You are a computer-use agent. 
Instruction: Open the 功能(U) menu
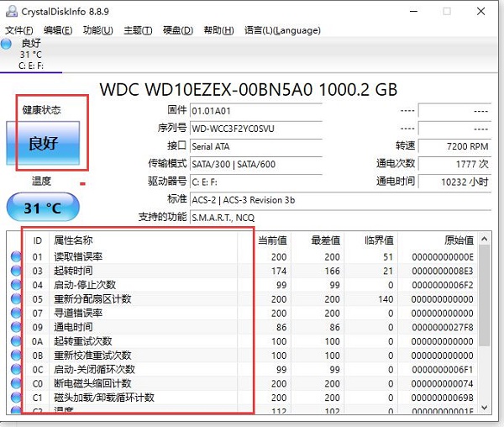[x=97, y=30]
